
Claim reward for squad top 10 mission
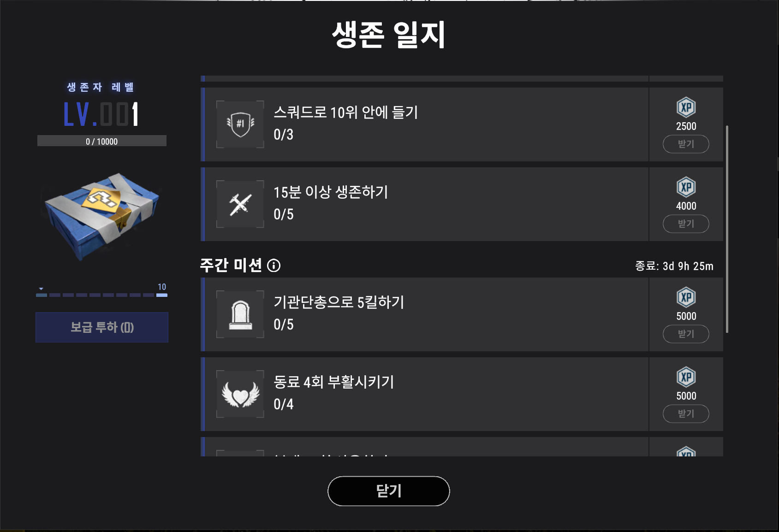pyautogui.click(x=686, y=144)
